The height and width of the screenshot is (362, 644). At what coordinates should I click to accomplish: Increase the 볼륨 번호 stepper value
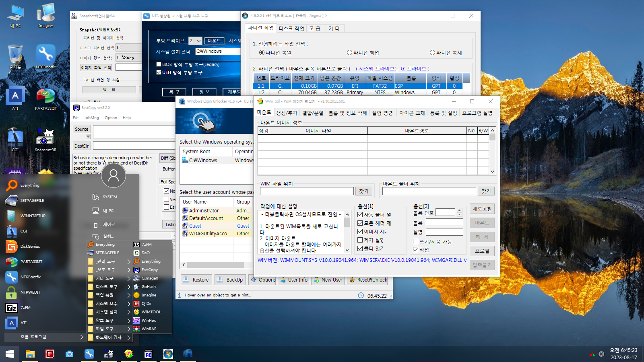459,210
